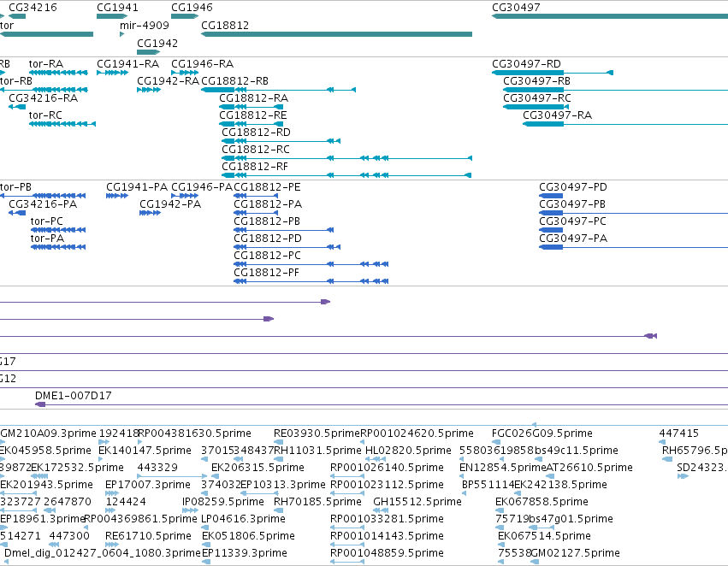
Task: Select the CG18812-RD transcript label
Action: (256, 133)
